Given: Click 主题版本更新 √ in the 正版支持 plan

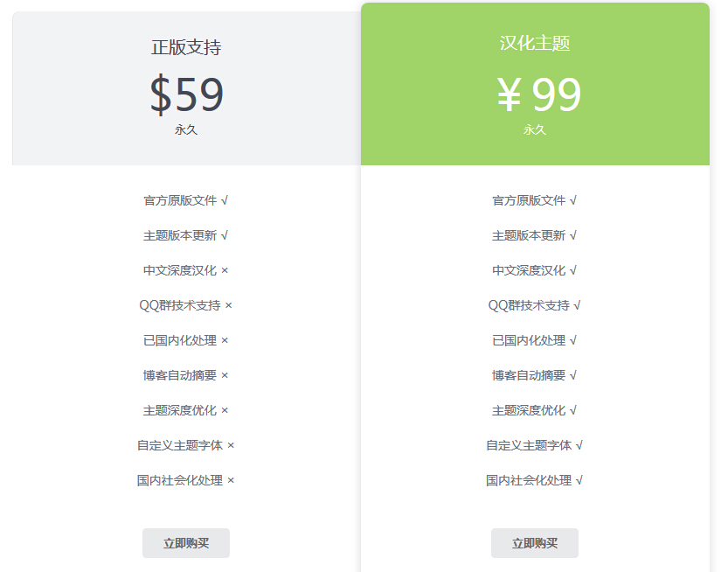Looking at the screenshot, I should (186, 235).
